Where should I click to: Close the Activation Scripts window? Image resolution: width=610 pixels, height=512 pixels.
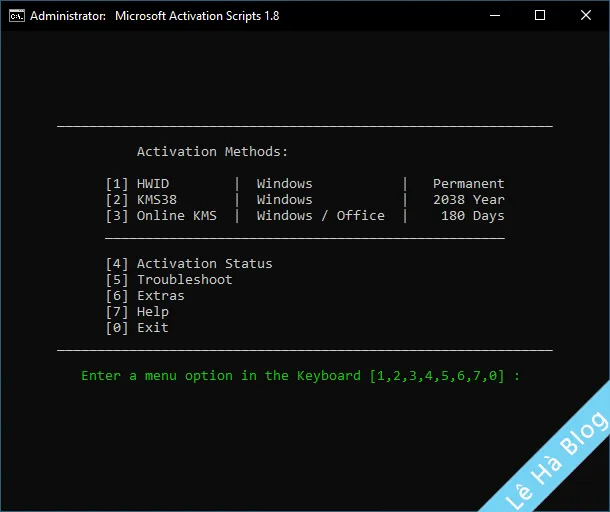pos(586,16)
